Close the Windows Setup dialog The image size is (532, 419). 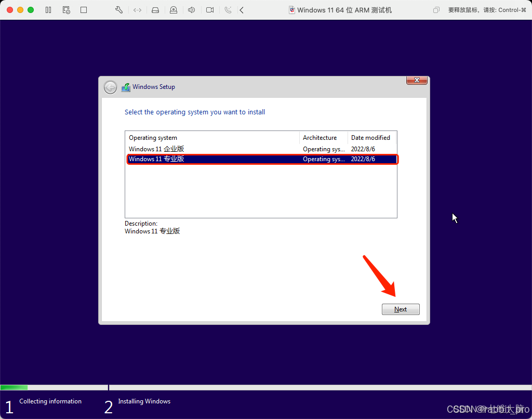click(417, 80)
